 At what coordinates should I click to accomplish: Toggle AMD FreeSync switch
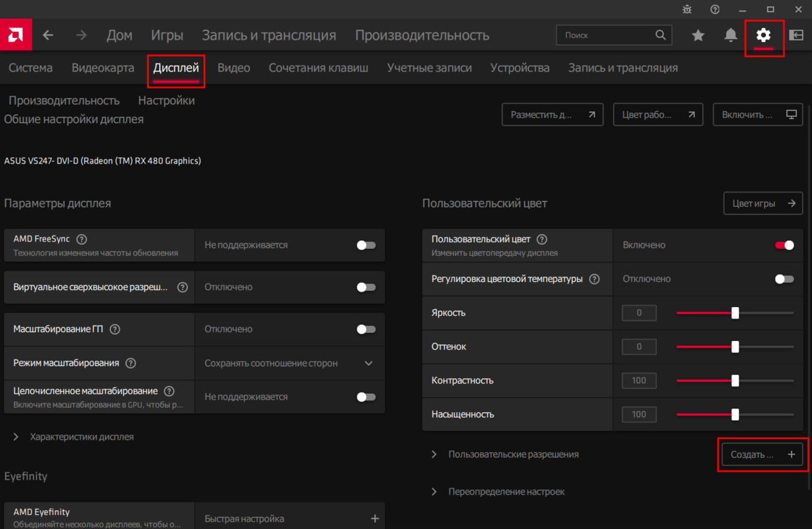tap(366, 245)
